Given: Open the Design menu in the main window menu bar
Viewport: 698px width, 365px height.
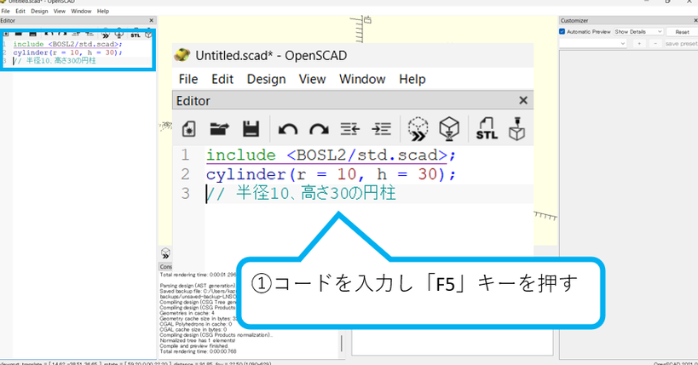Looking at the screenshot, I should [x=39, y=11].
